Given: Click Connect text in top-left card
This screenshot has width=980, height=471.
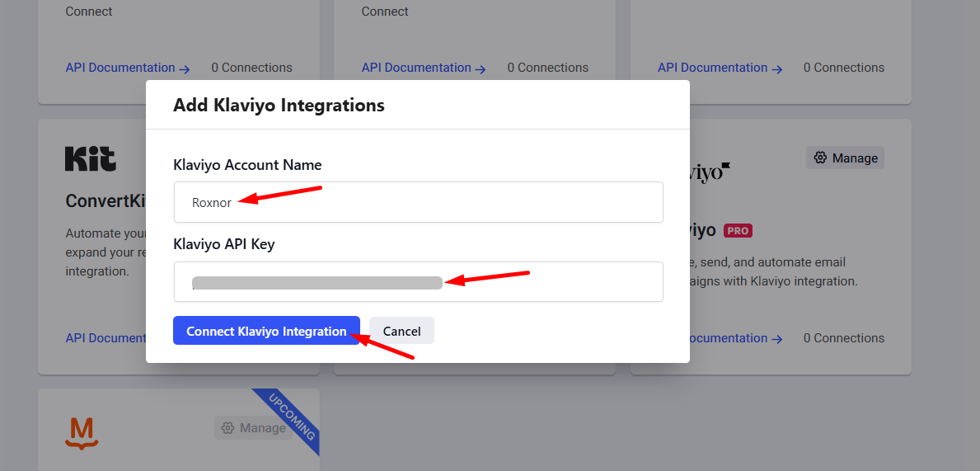Looking at the screenshot, I should [x=89, y=12].
